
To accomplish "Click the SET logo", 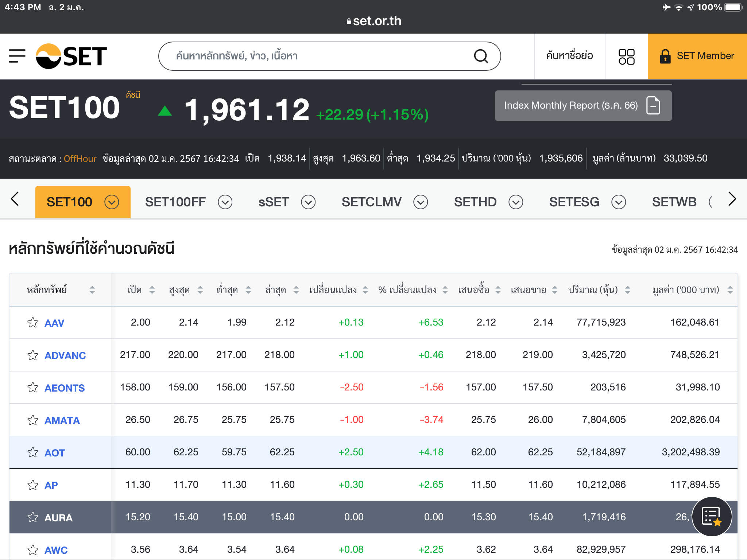I will pyautogui.click(x=71, y=56).
